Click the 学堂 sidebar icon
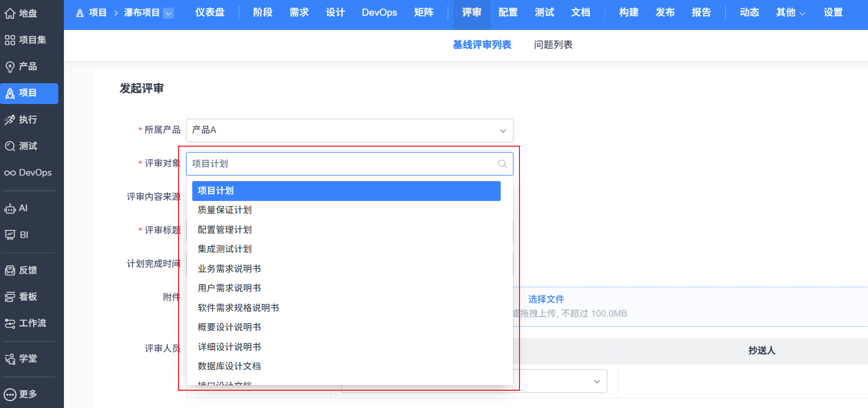The image size is (868, 408). click(10, 359)
